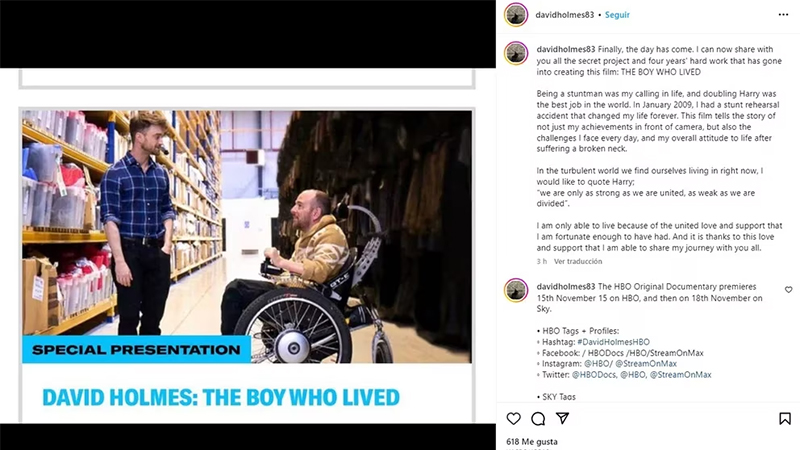Open the #DavidHolmesHBO hashtag
This screenshot has height=450, width=800.
[613, 342]
